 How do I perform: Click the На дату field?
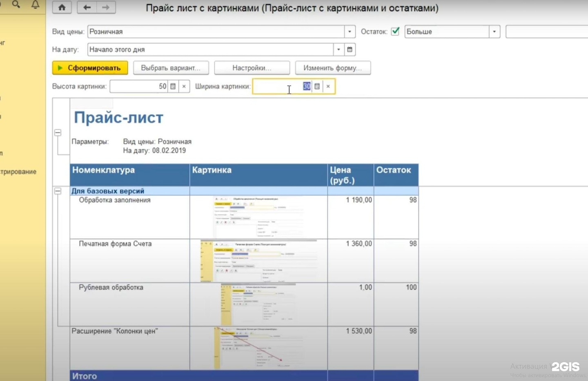210,49
